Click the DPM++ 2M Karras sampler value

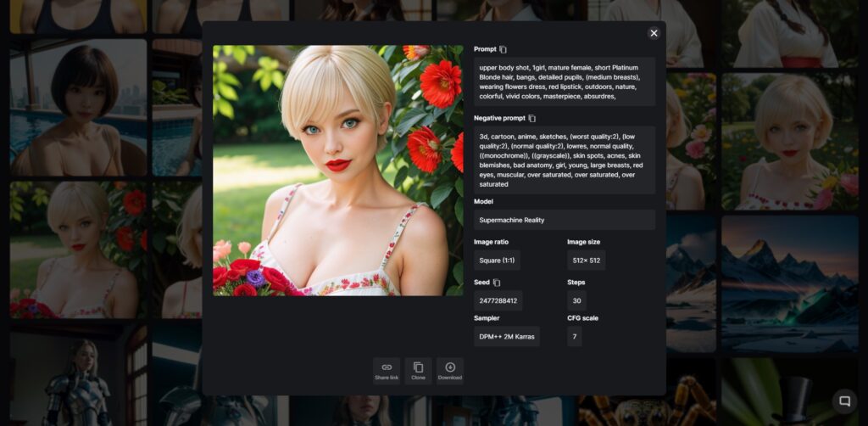pyautogui.click(x=507, y=336)
